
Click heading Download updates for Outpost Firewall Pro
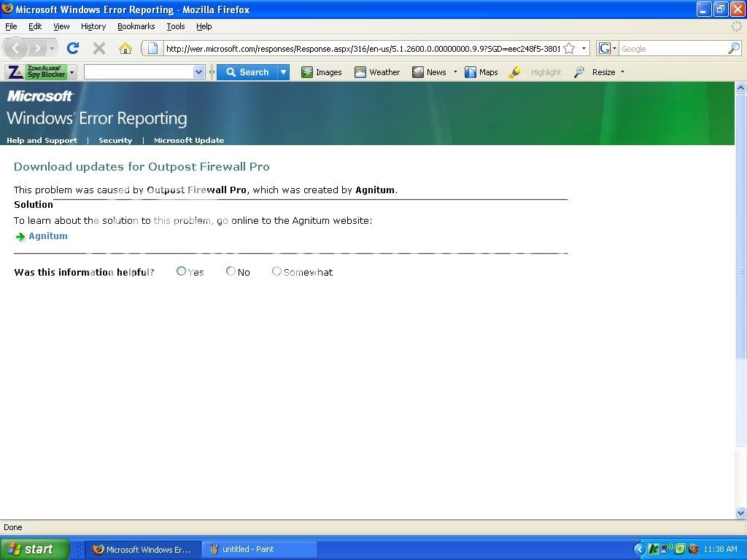click(142, 167)
